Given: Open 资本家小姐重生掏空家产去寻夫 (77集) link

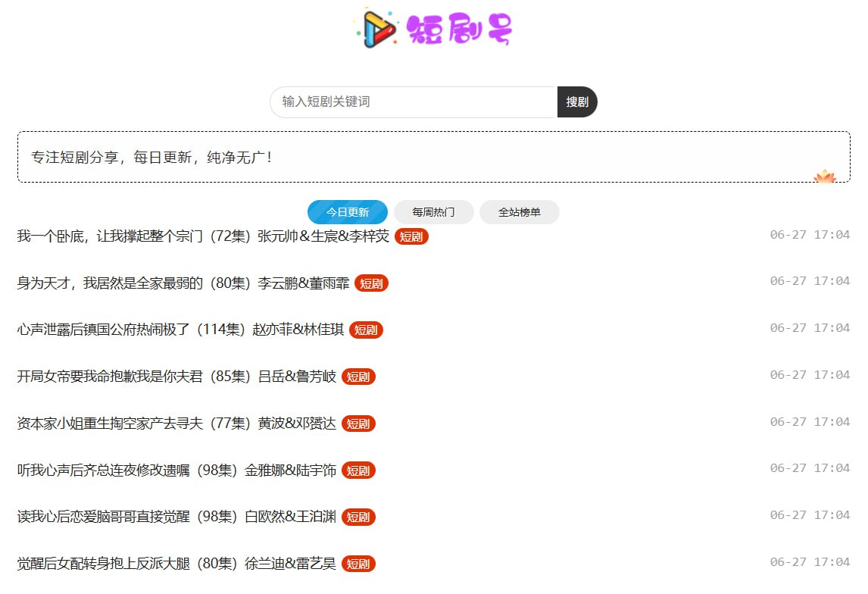Looking at the screenshot, I should pos(176,424).
